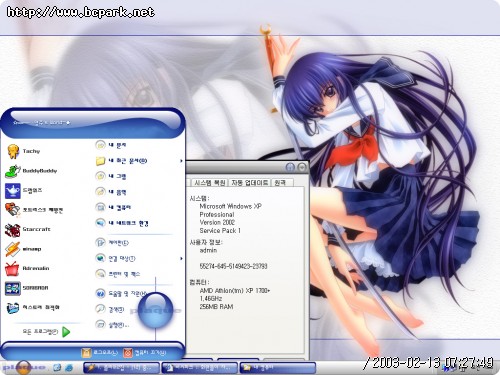Click the plaque Start button on taskbar
This screenshot has height=375, width=500.
click(x=24, y=367)
